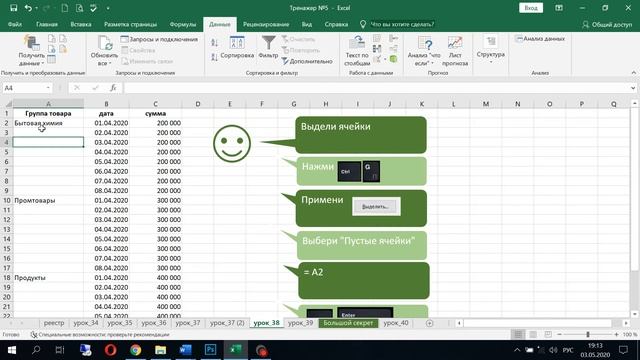
Task: Select cell containing Бытовая химия
Action: [48, 123]
